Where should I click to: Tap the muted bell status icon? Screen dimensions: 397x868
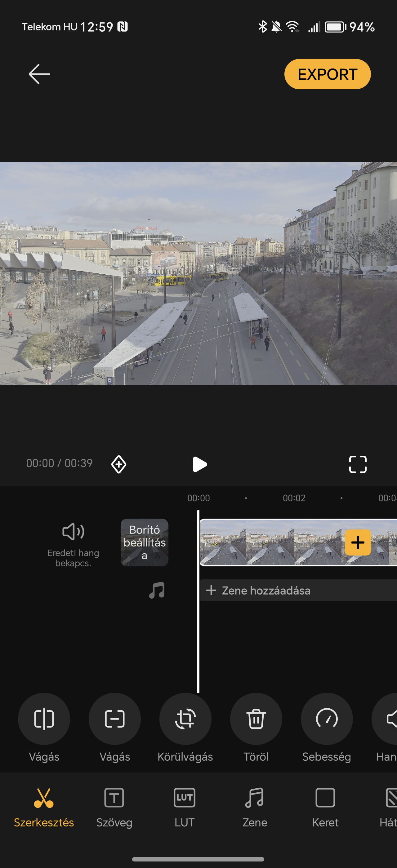click(x=276, y=27)
